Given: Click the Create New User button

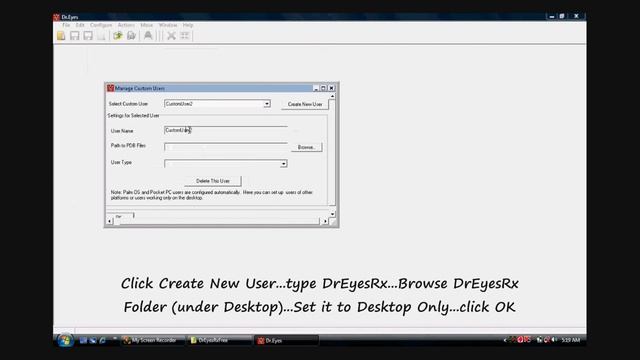Looking at the screenshot, I should pos(305,104).
